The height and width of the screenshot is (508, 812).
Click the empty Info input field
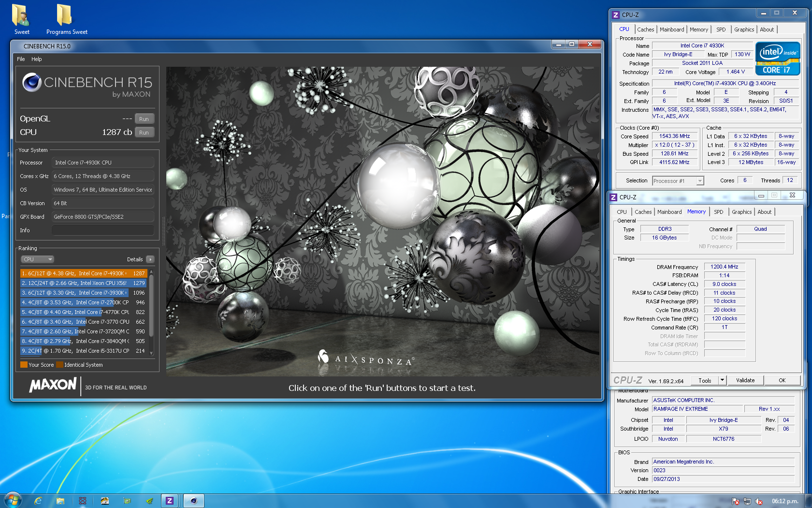pyautogui.click(x=103, y=230)
